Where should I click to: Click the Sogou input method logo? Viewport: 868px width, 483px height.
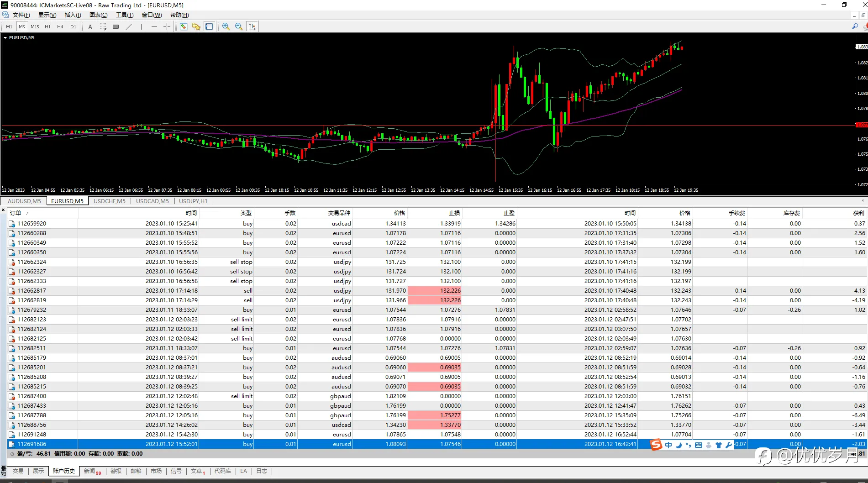click(656, 445)
